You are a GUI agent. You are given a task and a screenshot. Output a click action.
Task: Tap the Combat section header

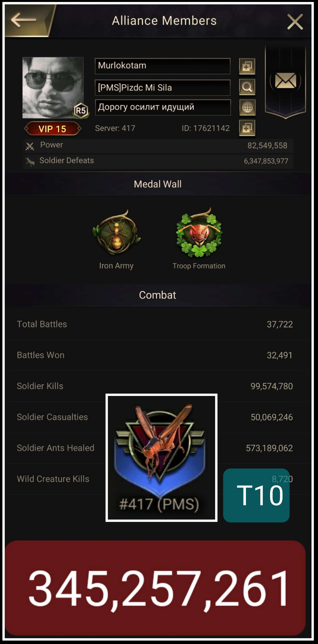point(158,295)
